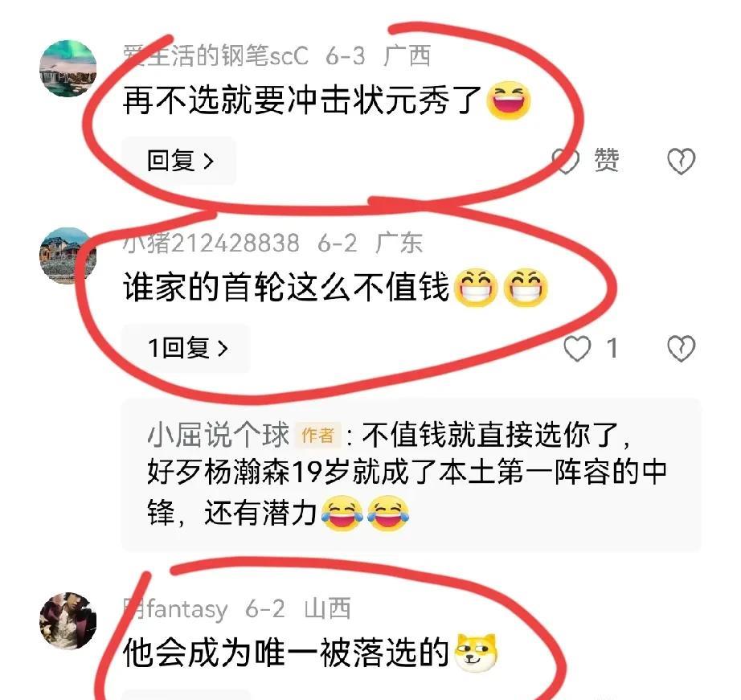
Task: Like the 状元秀 comment with heart icon
Action: [x=566, y=161]
